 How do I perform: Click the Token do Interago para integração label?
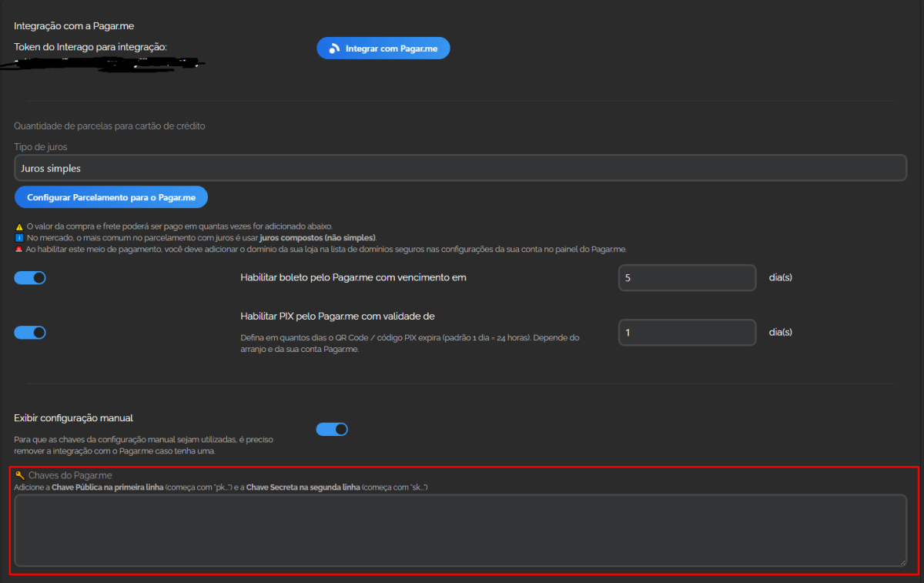pyautogui.click(x=91, y=47)
